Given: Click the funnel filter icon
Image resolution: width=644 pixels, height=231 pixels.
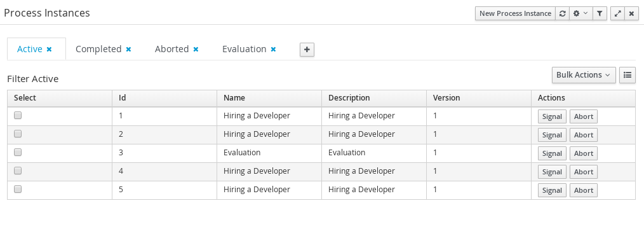Looking at the screenshot, I should [x=600, y=13].
